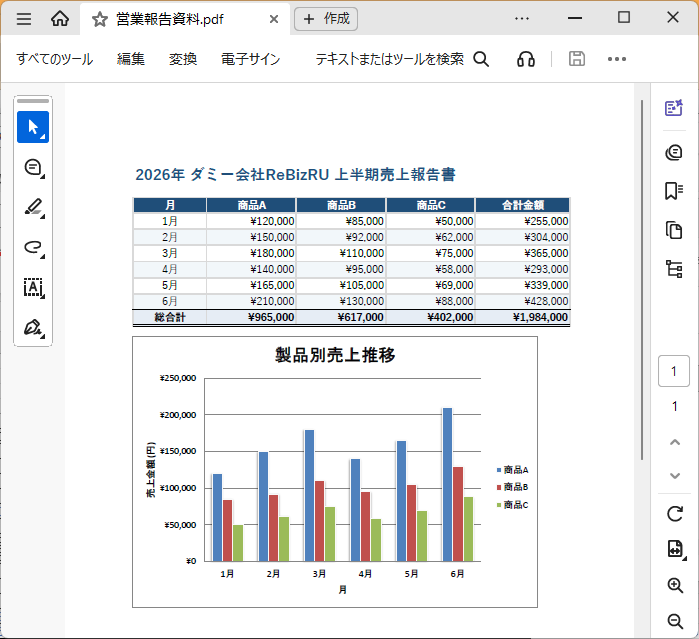Viewport: 699px width, 639px height.
Task: Click the 作成 create button
Action: click(326, 19)
